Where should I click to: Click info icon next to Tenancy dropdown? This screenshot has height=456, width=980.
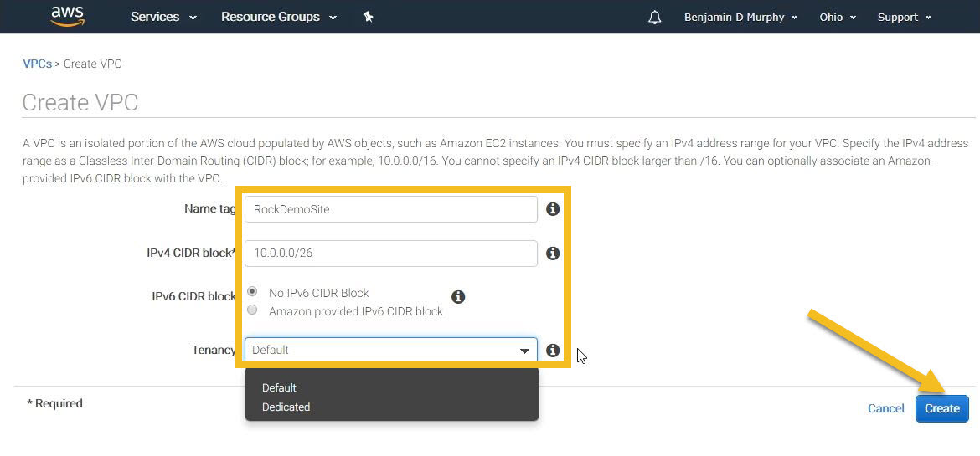[x=553, y=351]
